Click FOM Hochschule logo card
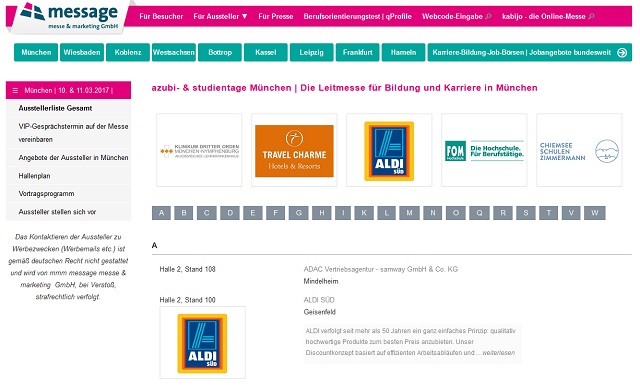 [x=484, y=151]
